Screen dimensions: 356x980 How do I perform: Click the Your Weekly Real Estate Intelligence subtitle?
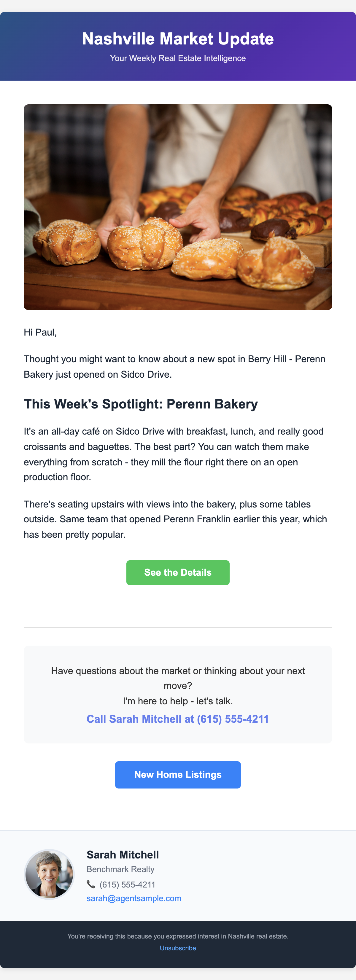click(x=178, y=58)
